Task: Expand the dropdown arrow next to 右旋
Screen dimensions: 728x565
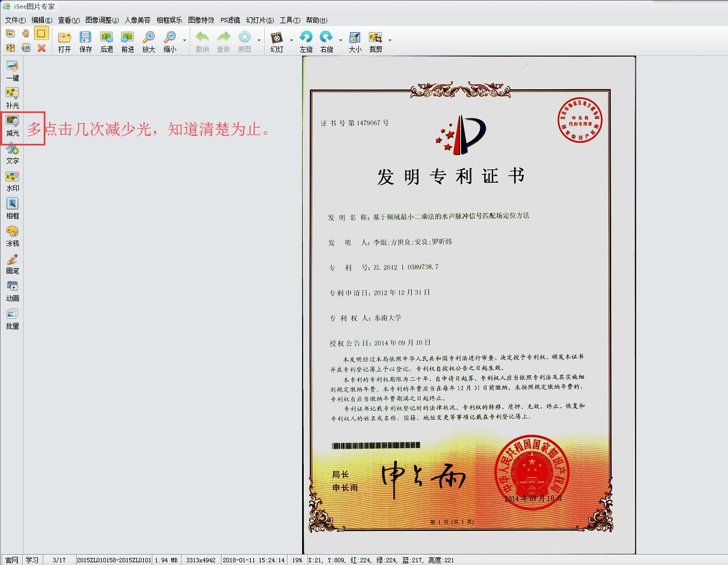Action: pos(340,41)
